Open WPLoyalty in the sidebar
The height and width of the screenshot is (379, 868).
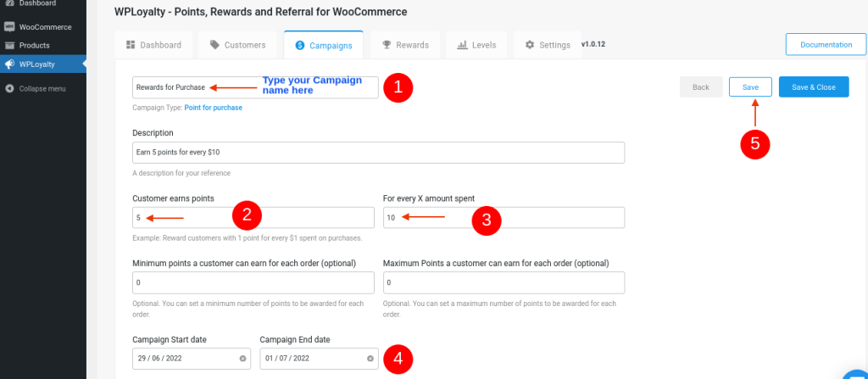(43, 64)
